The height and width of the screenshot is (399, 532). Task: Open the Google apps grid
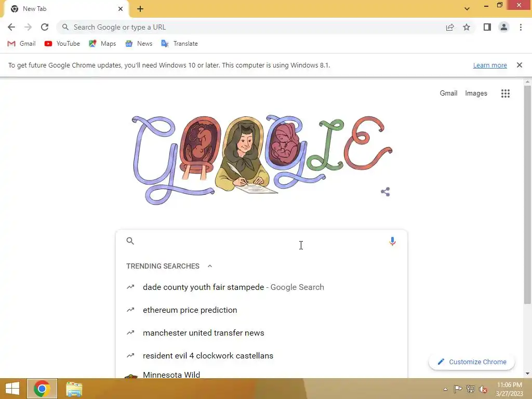(x=505, y=94)
